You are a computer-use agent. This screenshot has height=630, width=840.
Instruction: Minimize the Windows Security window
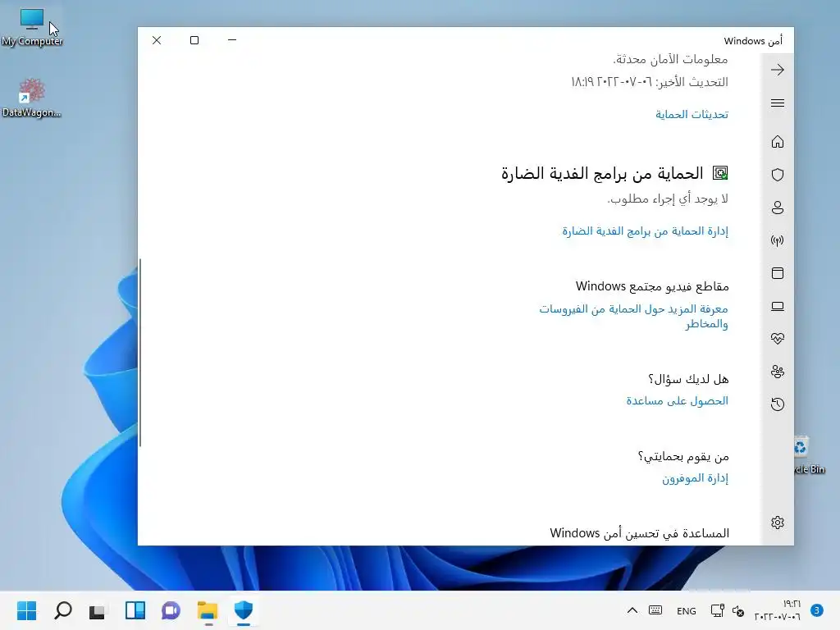(232, 40)
